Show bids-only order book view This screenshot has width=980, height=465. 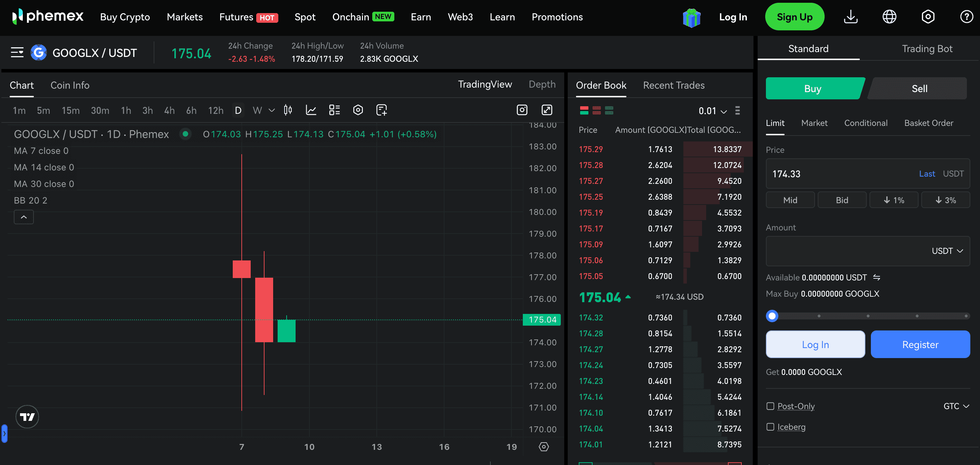(609, 110)
